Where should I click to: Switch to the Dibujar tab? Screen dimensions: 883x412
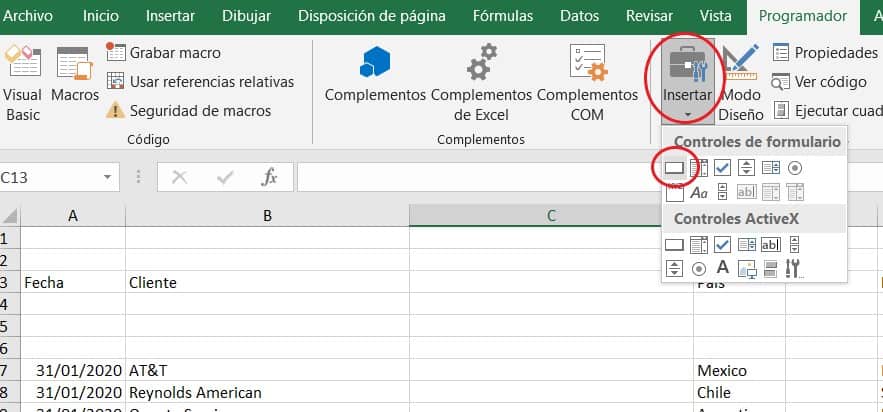tap(247, 16)
